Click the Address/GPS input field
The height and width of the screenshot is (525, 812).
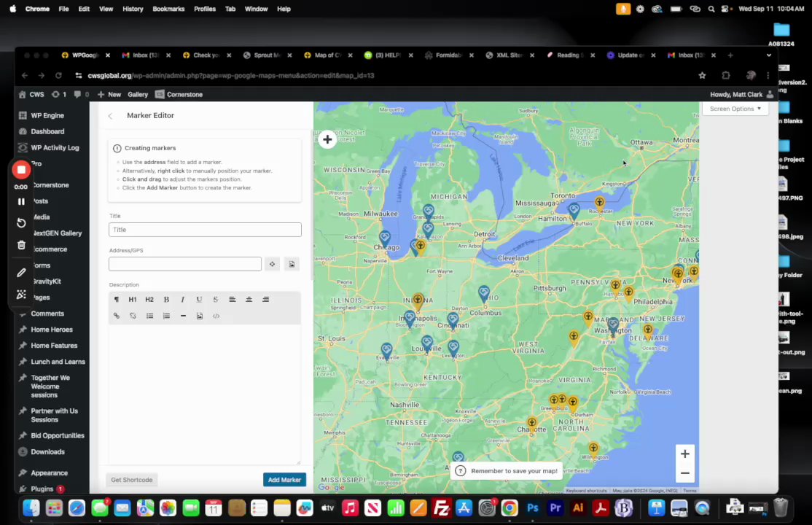point(185,264)
